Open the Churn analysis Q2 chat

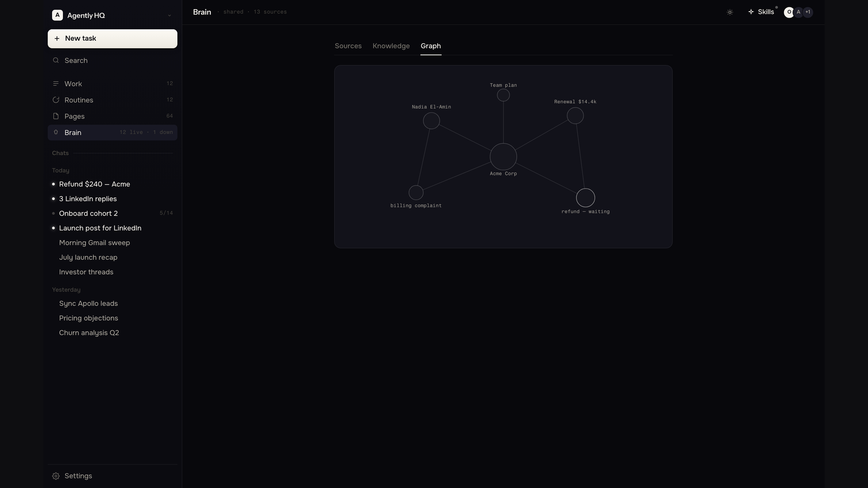pyautogui.click(x=113, y=333)
